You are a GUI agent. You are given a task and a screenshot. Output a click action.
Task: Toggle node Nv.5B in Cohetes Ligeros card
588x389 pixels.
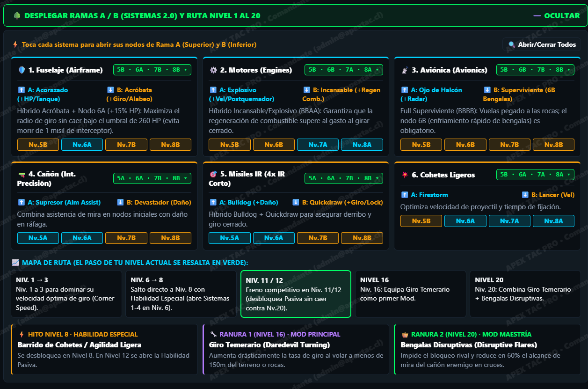point(421,221)
